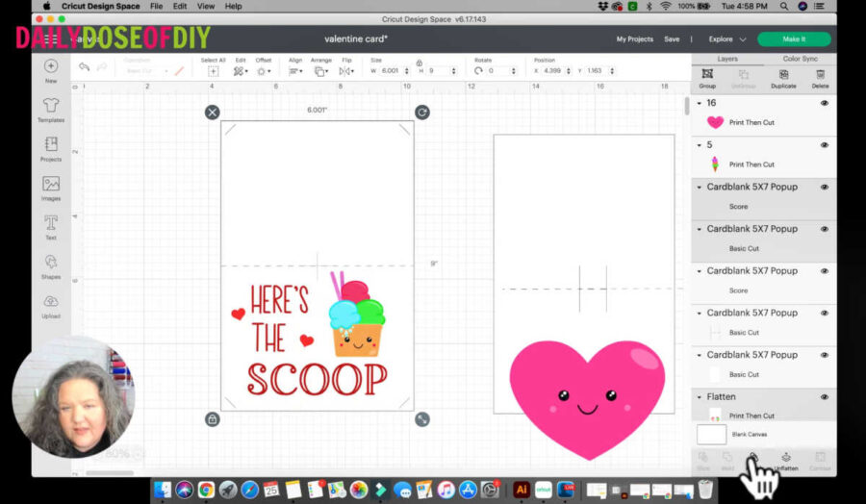Viewport: 866px width, 504px height.
Task: Click the Upload icon in sidebar
Action: (51, 304)
